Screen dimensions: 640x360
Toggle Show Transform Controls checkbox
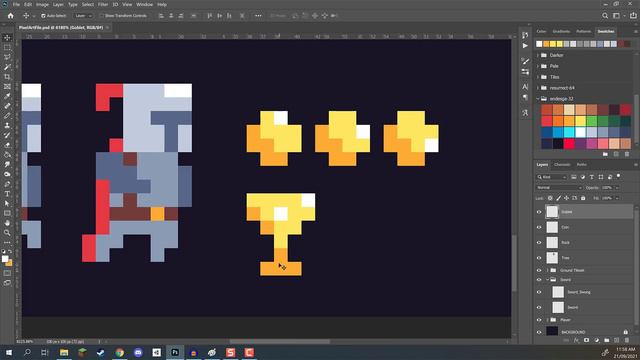pos(102,16)
